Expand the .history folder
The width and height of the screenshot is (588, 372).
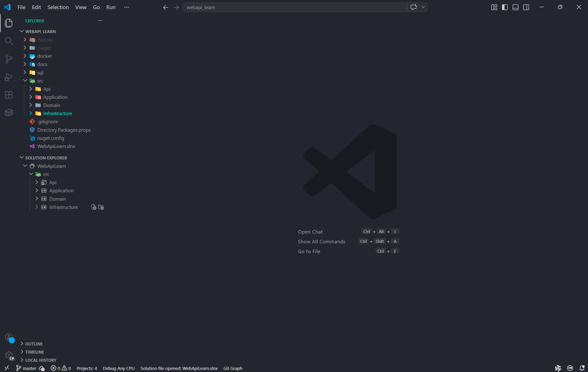25,40
